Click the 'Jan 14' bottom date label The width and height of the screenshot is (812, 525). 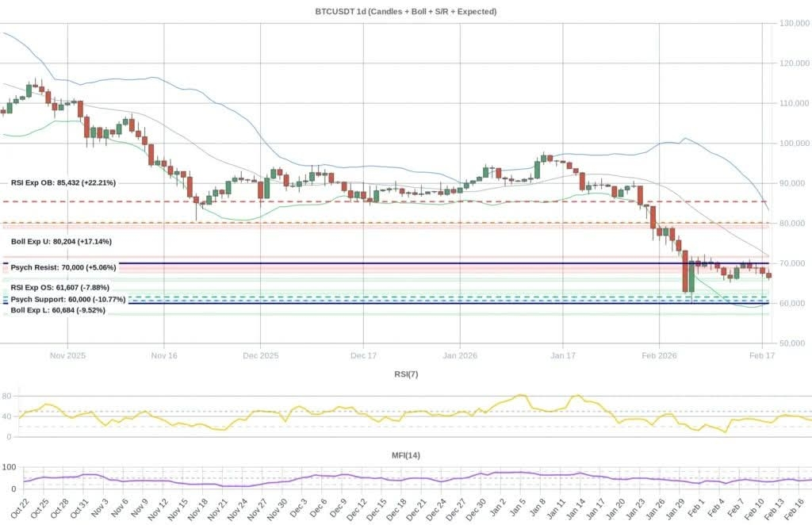pyautogui.click(x=579, y=509)
